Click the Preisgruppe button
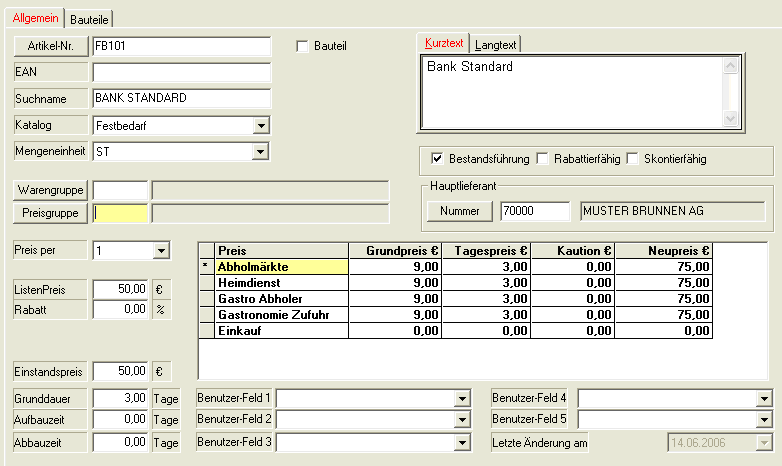 click(x=51, y=213)
